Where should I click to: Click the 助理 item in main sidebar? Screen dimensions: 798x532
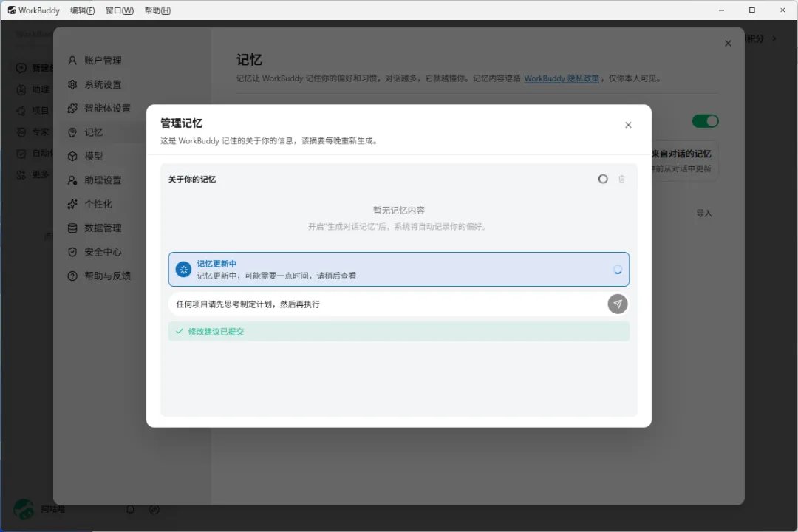click(33, 89)
